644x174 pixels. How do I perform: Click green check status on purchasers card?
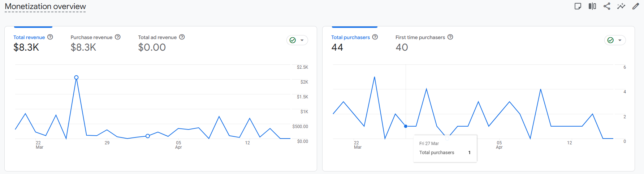611,40
